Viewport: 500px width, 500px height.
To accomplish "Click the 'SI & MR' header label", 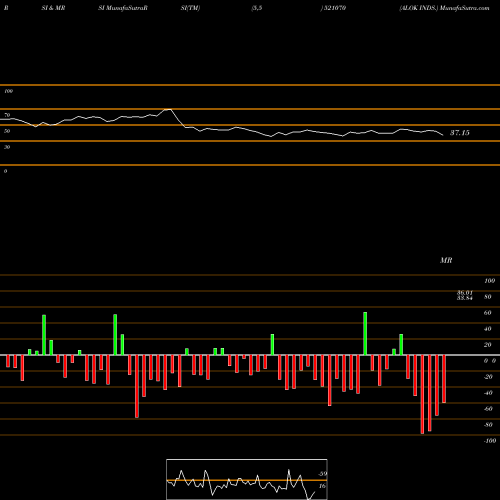I will point(53,8).
